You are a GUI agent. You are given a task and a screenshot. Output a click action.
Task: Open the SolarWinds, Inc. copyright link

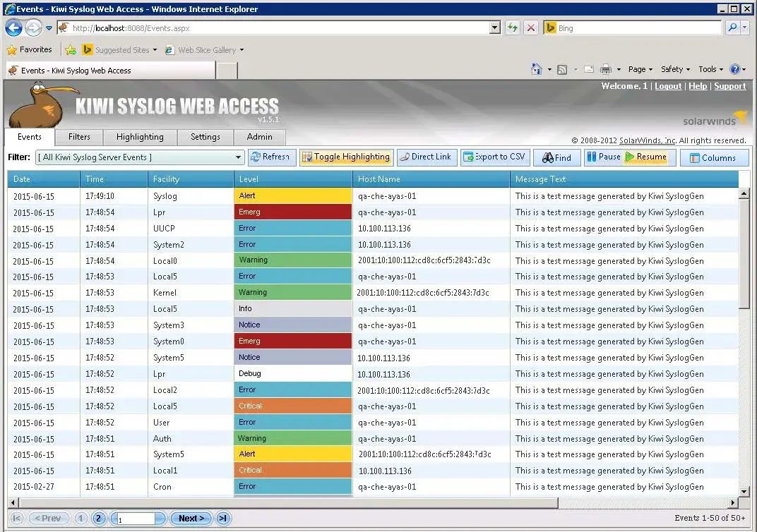(648, 140)
